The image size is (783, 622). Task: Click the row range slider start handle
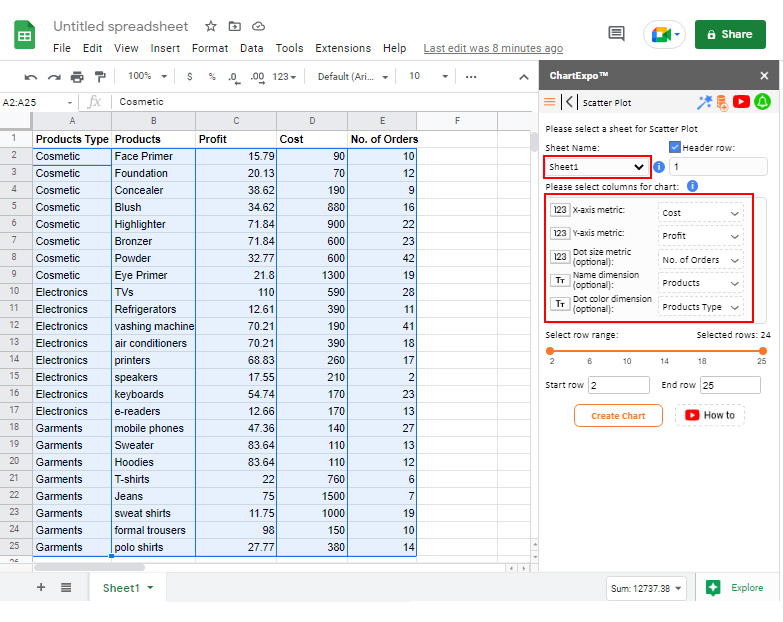click(550, 351)
